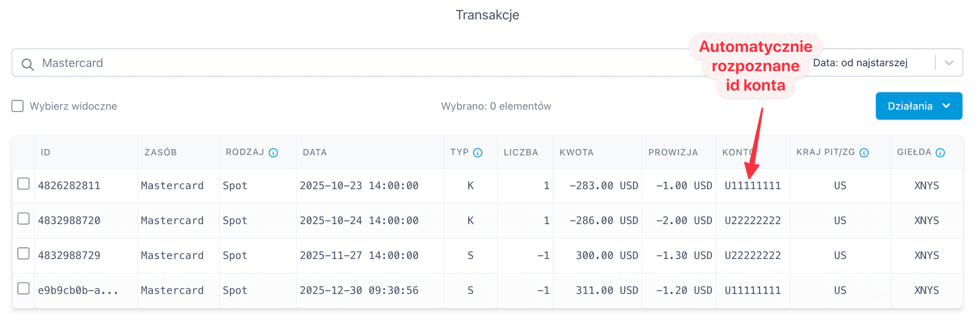The width and height of the screenshot is (980, 333).
Task: Open the RODZAJ column info icon
Action: tap(275, 152)
